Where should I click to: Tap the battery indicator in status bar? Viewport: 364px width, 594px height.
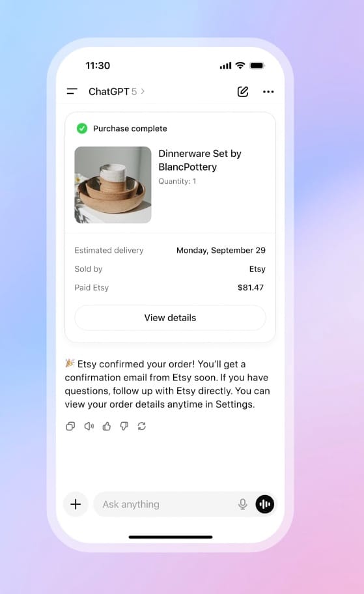[257, 66]
